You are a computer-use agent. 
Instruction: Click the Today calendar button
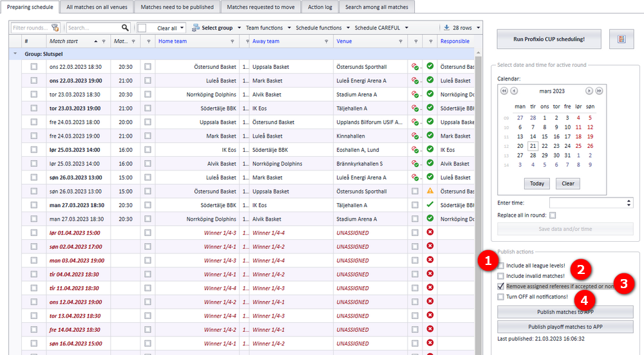537,184
